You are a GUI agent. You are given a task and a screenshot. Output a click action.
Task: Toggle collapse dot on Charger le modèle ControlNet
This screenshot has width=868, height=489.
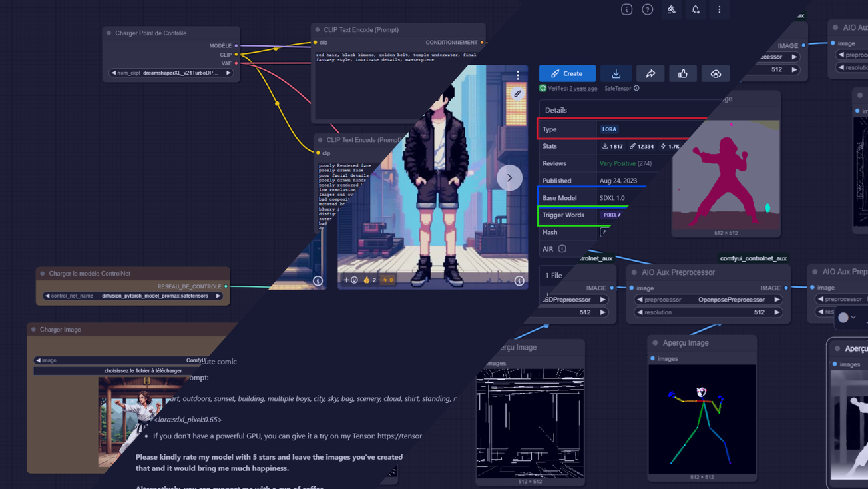pos(43,274)
